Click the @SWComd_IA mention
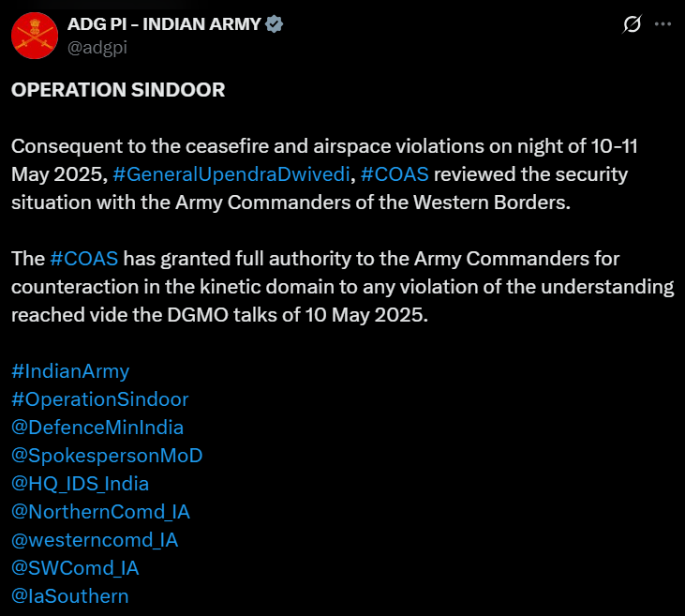 click(x=75, y=568)
